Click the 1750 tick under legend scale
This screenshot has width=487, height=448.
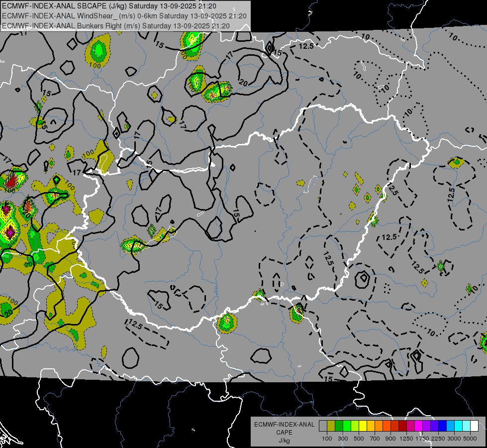[x=422, y=439]
